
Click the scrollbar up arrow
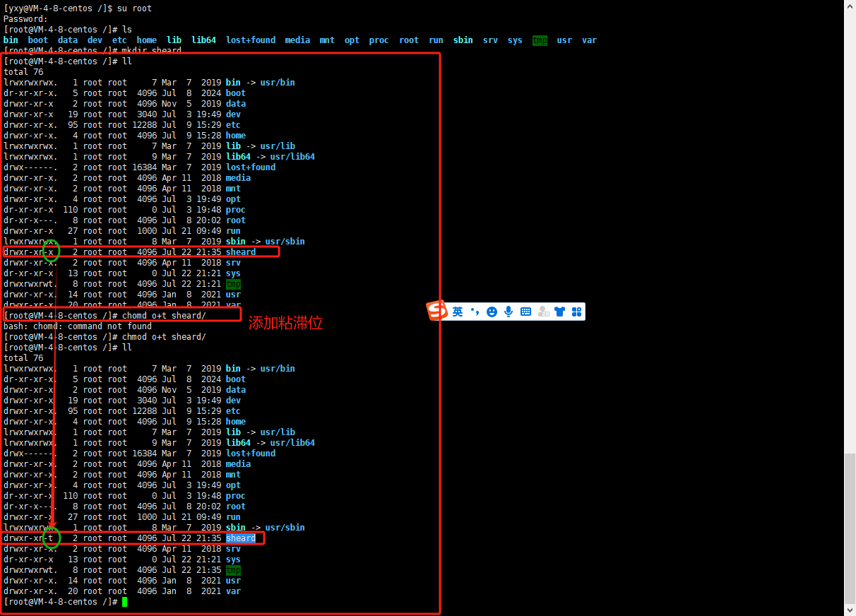pyautogui.click(x=850, y=5)
